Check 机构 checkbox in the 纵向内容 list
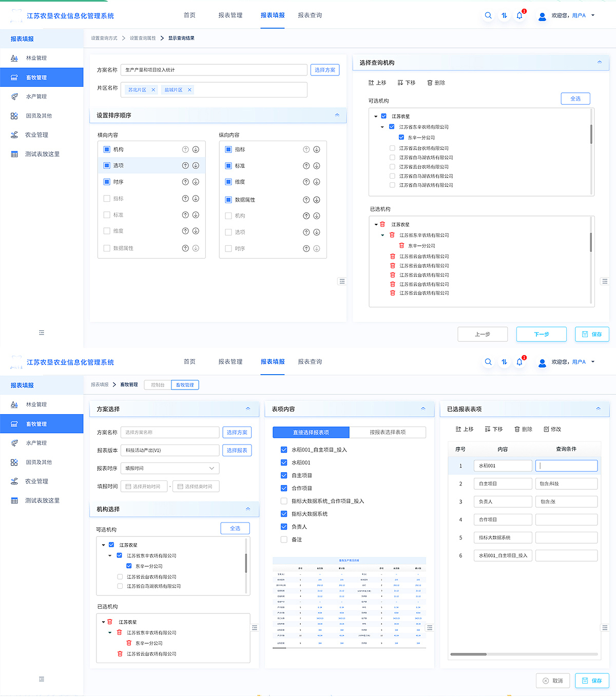Image resolution: width=616 pixels, height=697 pixels. point(228,216)
